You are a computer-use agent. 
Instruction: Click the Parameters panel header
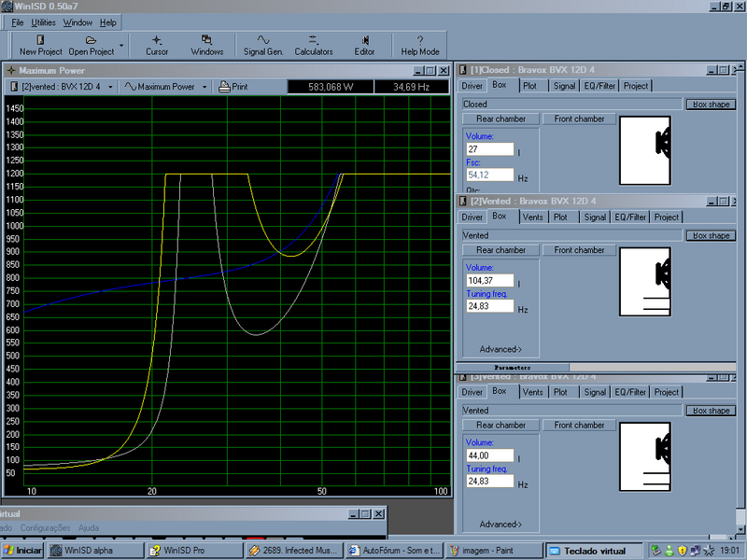(513, 367)
